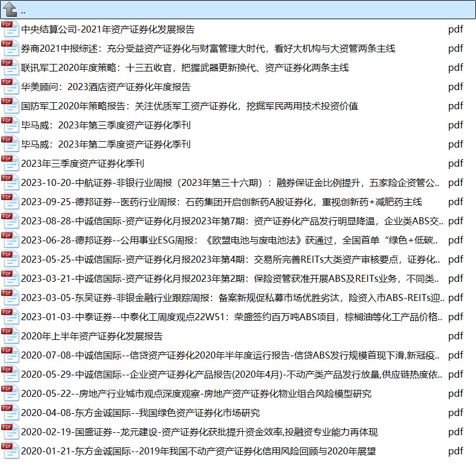Image resolution: width=476 pixels, height=466 pixels.
Task: Select the '..' parent directory row
Action: click(238, 10)
